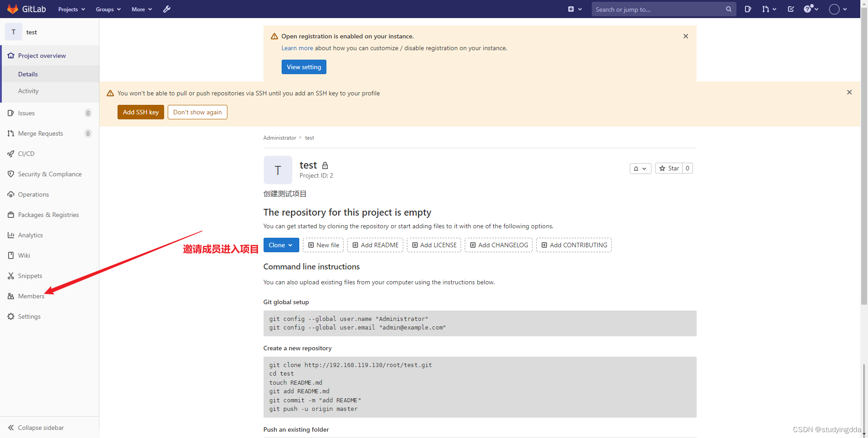Click the admin area wrench icon

point(167,9)
